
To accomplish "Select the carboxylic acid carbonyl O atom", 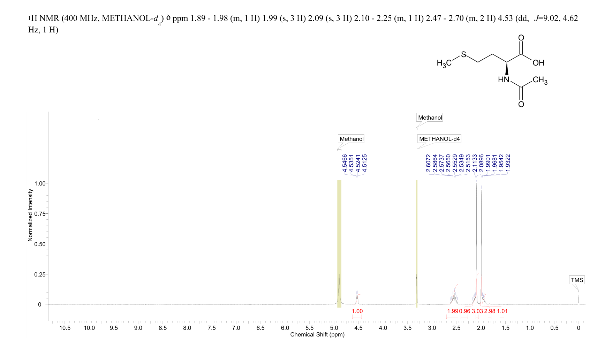I will coord(521,37).
